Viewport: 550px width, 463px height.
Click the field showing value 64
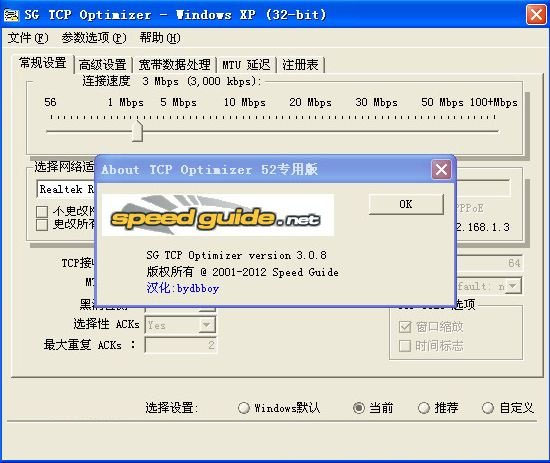pos(489,263)
